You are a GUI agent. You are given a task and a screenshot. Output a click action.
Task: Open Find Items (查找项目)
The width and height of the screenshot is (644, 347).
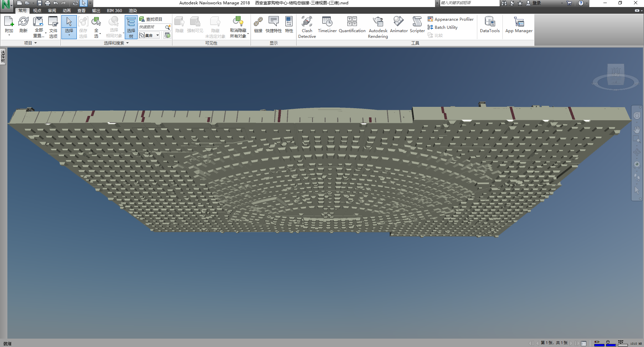coord(151,19)
